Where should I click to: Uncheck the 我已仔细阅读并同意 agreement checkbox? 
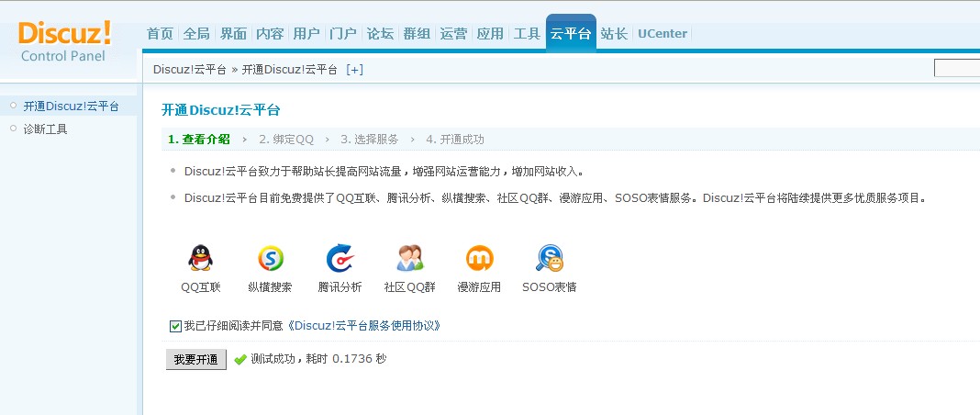coord(175,326)
